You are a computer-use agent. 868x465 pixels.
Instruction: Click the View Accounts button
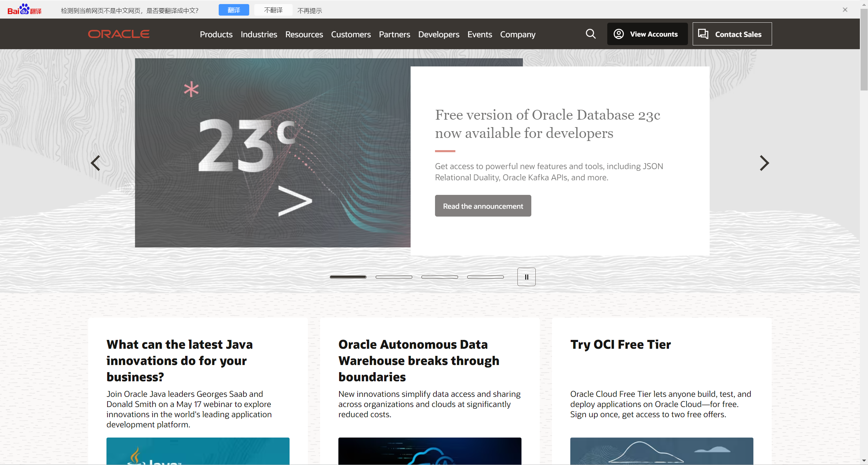coord(647,34)
